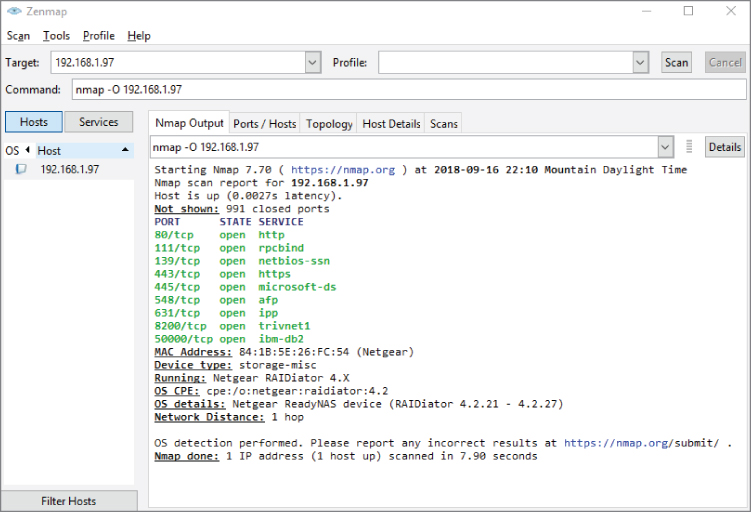751x512 pixels.
Task: Click the 548/tcp afp line
Action: tap(216, 300)
